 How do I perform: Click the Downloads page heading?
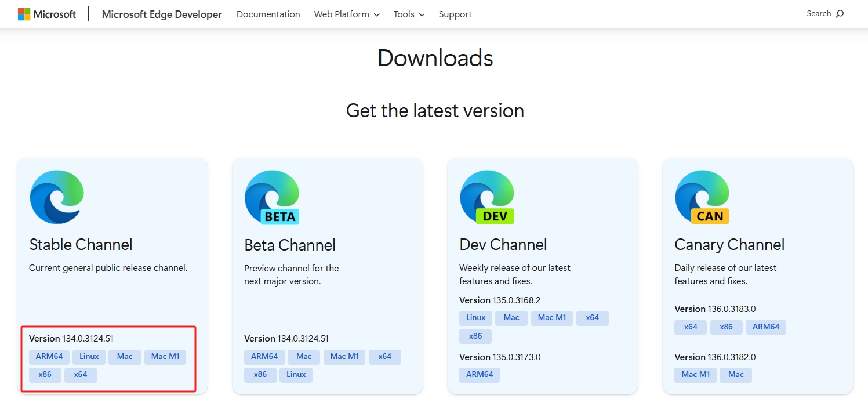click(x=435, y=58)
